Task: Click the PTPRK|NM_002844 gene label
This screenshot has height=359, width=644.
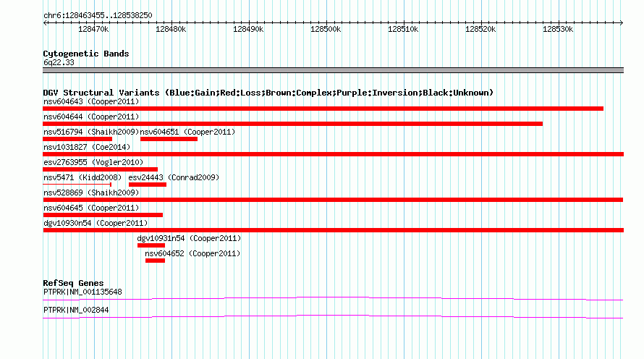Action: pyautogui.click(x=76, y=310)
